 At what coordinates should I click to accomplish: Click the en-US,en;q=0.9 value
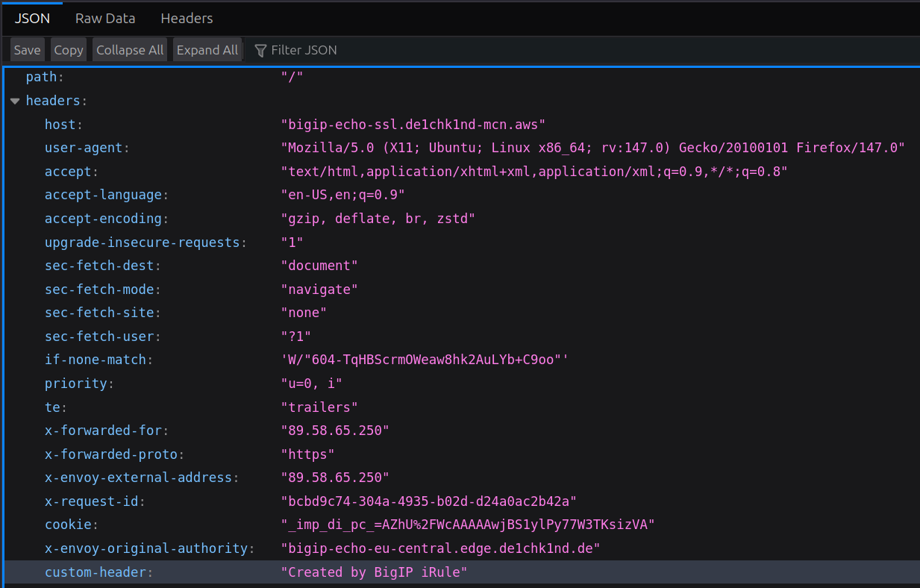point(343,195)
